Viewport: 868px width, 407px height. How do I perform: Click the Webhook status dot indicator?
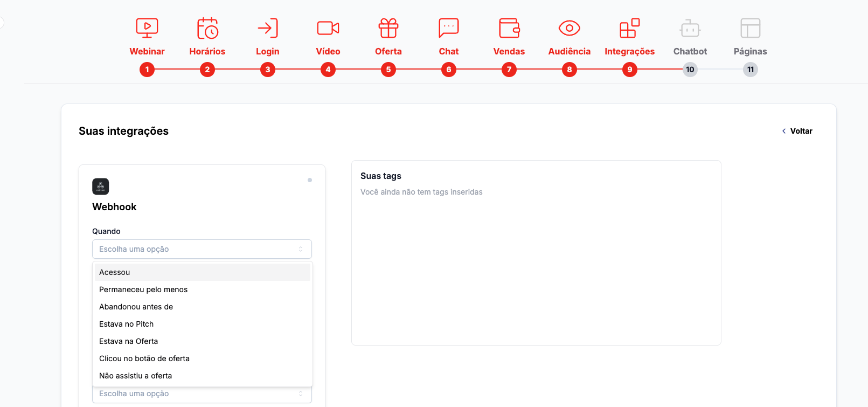pyautogui.click(x=310, y=180)
